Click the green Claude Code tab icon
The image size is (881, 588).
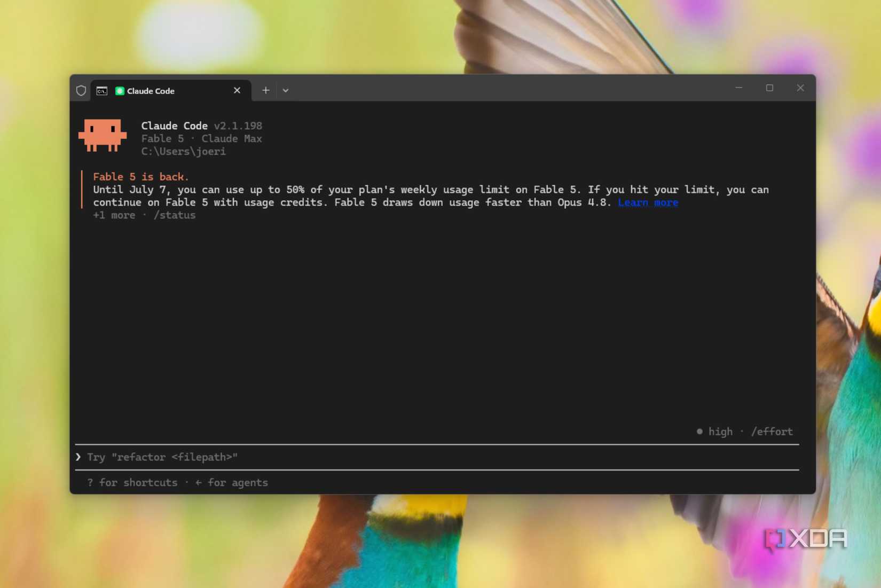[120, 91]
